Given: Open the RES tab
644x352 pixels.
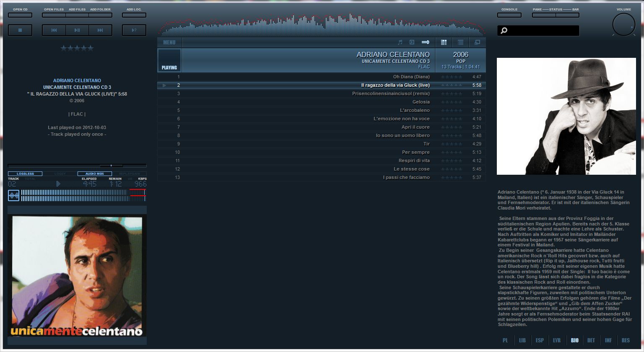Looking at the screenshot, I should point(626,340).
